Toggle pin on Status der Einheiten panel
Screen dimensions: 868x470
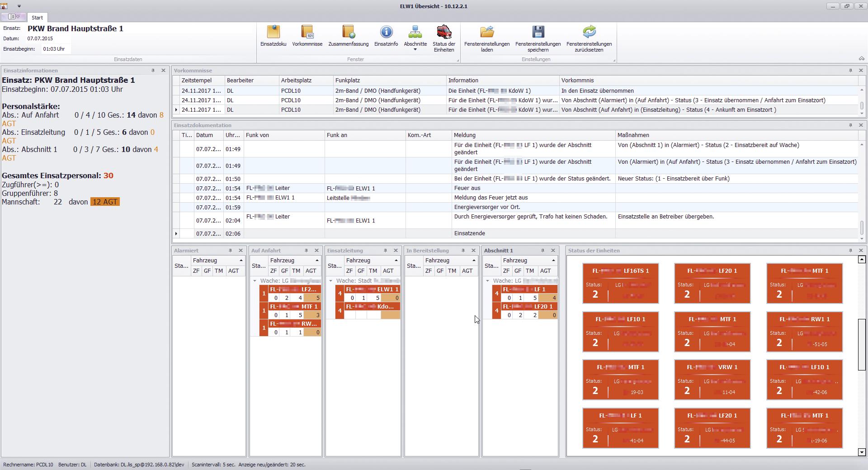(x=850, y=251)
